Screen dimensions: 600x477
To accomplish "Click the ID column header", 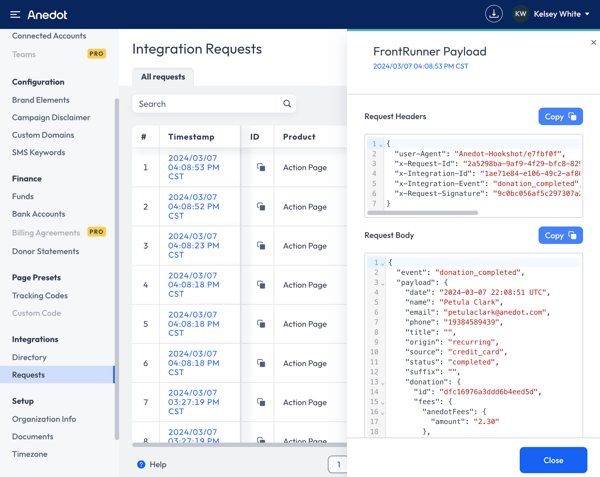I will point(254,137).
